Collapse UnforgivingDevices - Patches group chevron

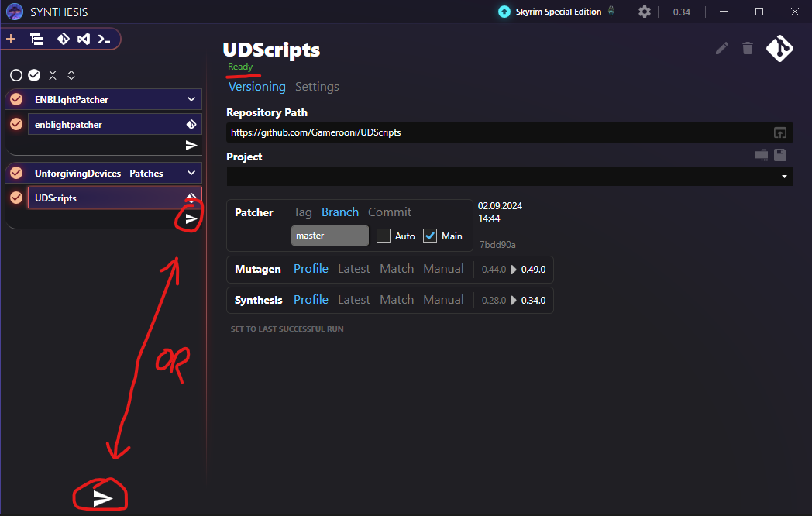191,173
